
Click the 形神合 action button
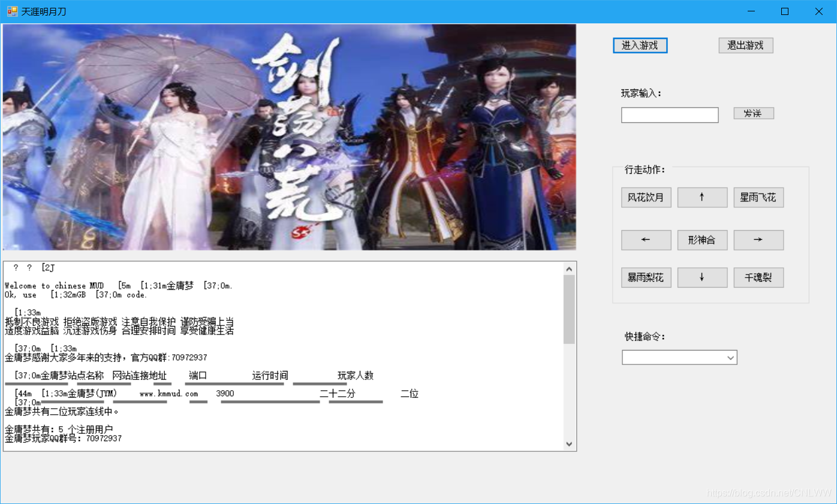702,240
